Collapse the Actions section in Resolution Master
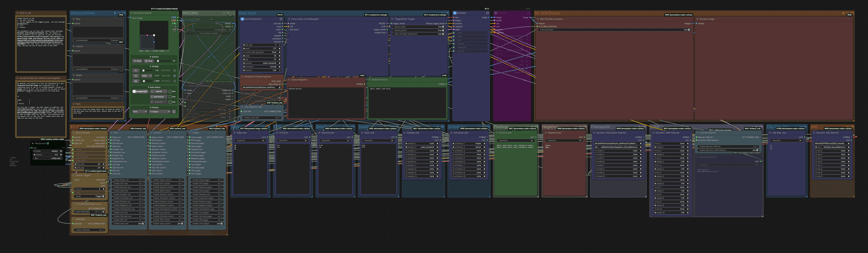The height and width of the screenshot is (253, 868). point(155,57)
